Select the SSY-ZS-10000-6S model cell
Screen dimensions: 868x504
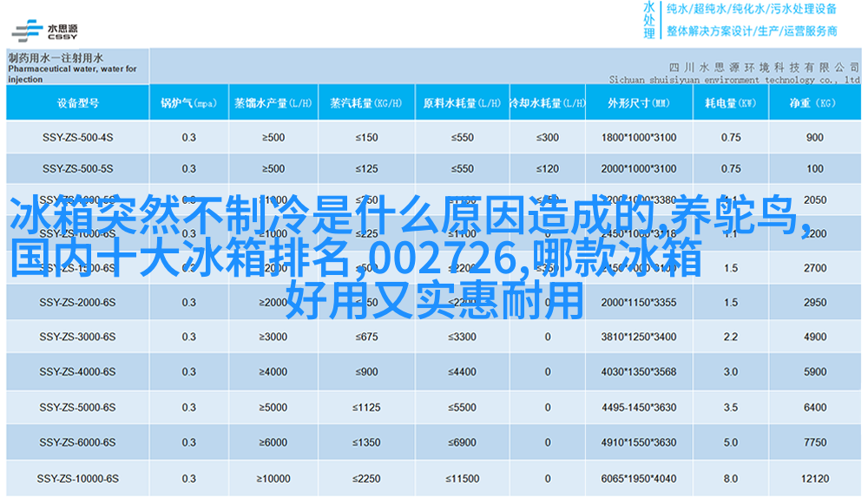tap(77, 479)
